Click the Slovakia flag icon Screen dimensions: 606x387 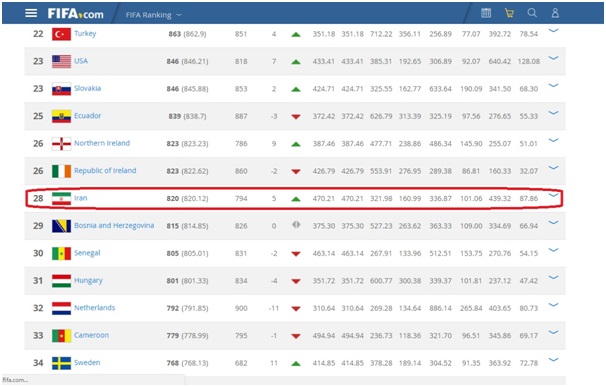61,89
